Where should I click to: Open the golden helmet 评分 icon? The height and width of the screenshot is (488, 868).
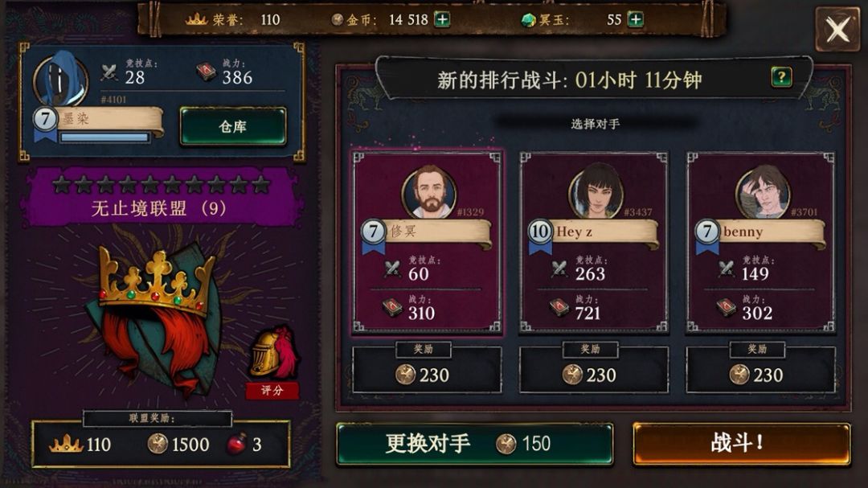coord(272,361)
